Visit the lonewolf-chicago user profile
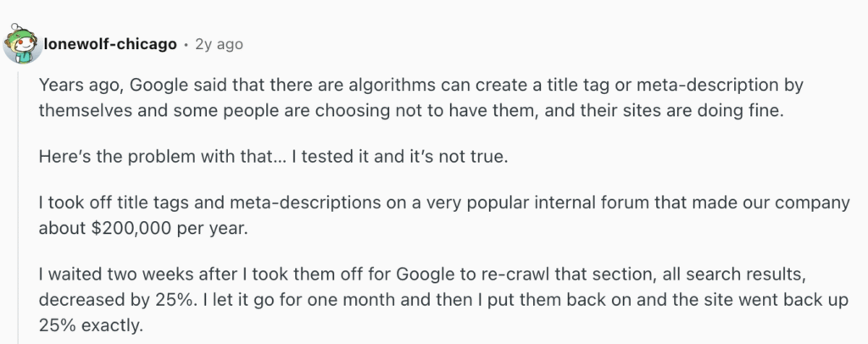 [110, 44]
